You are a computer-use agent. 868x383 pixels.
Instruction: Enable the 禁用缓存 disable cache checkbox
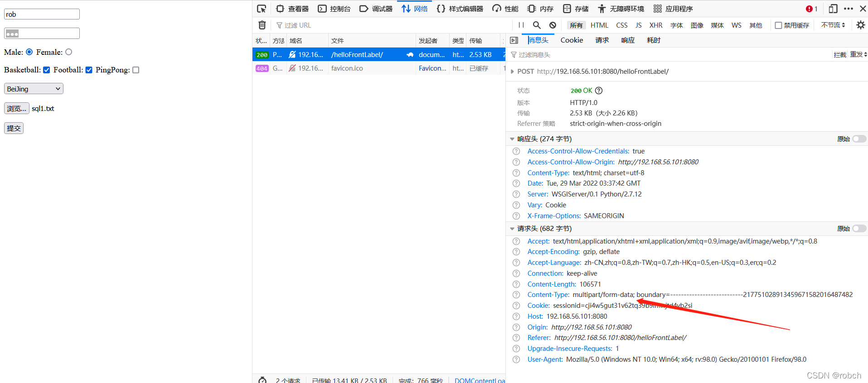779,25
